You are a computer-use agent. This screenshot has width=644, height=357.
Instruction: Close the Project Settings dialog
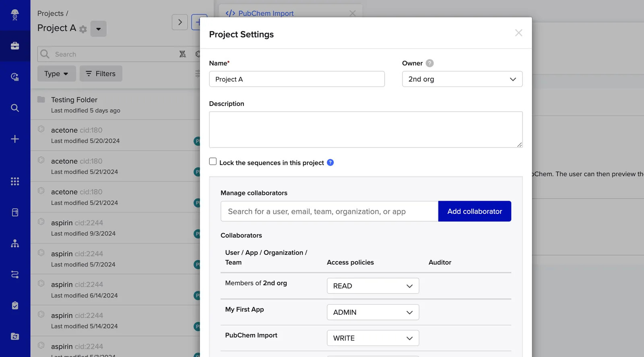(518, 33)
